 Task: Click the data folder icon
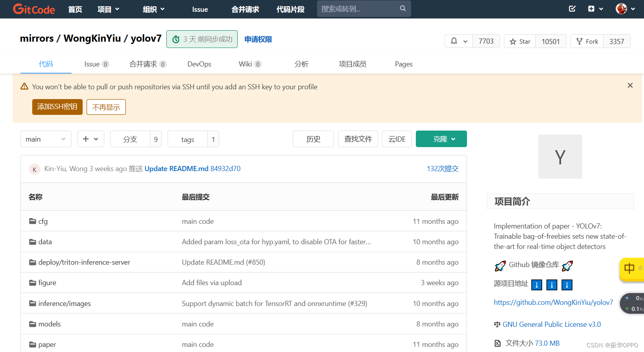[33, 241]
